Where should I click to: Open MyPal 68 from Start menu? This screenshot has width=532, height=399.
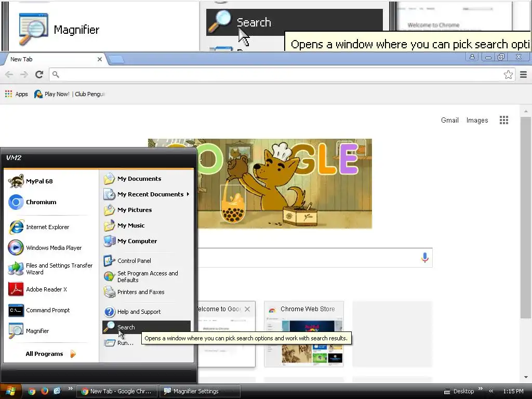point(49,181)
